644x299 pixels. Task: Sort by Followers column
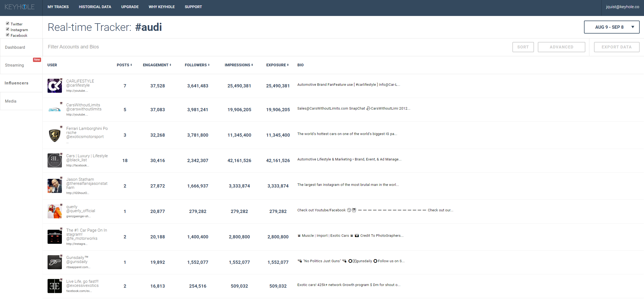[x=197, y=65]
